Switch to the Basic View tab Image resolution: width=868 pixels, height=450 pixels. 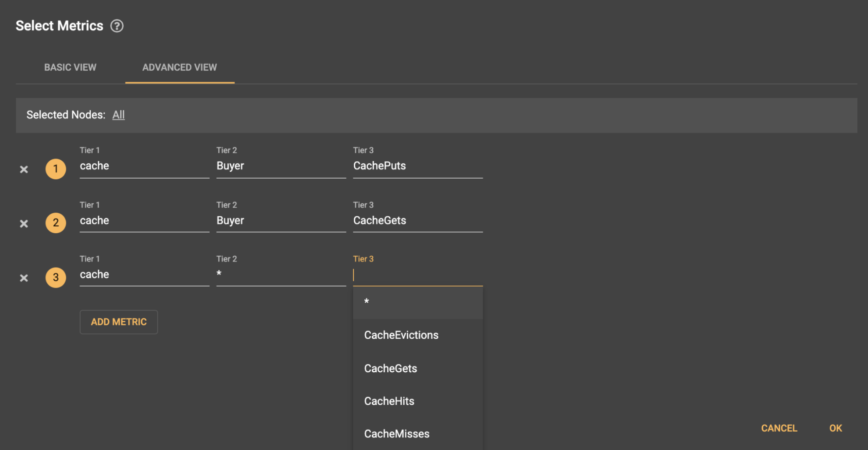click(70, 67)
